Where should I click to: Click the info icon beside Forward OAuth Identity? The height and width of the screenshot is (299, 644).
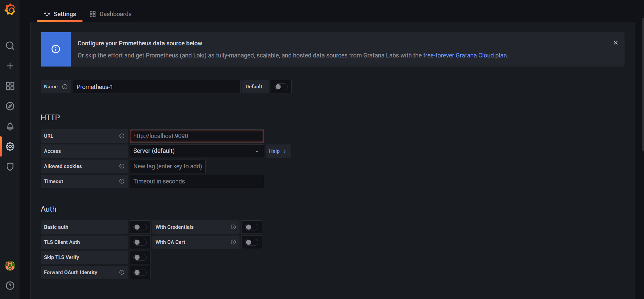tap(122, 272)
